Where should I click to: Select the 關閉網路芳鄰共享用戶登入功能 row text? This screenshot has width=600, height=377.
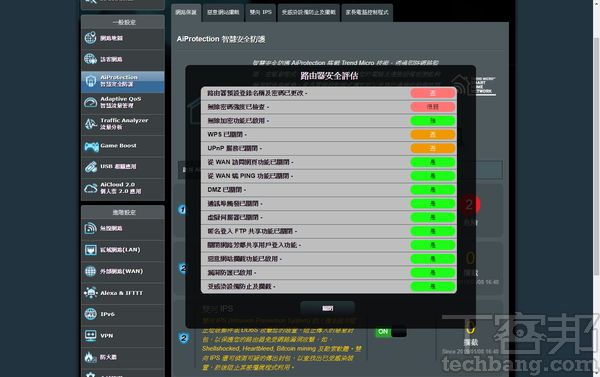[254, 245]
